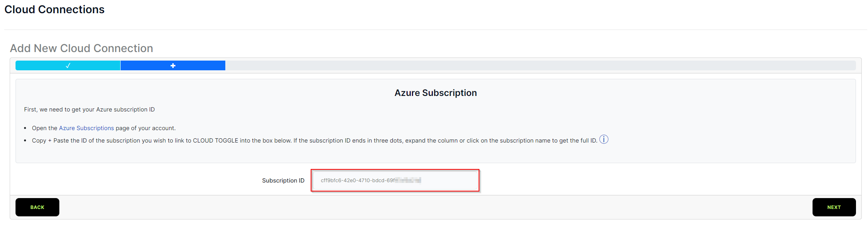The width and height of the screenshot is (868, 228).
Task: Click bullet marker before 'Copy + Paste'
Action: click(25, 141)
